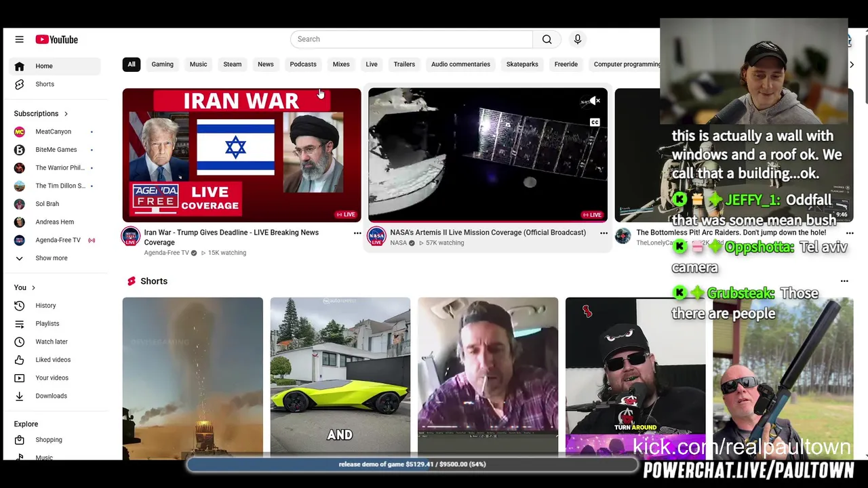The width and height of the screenshot is (868, 488).
Task: Open Your videos page
Action: [56, 378]
